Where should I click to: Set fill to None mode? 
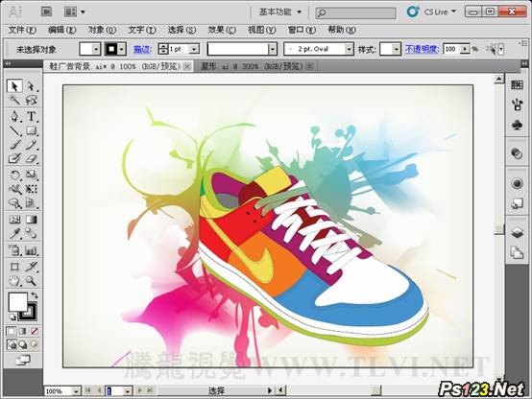click(x=35, y=331)
